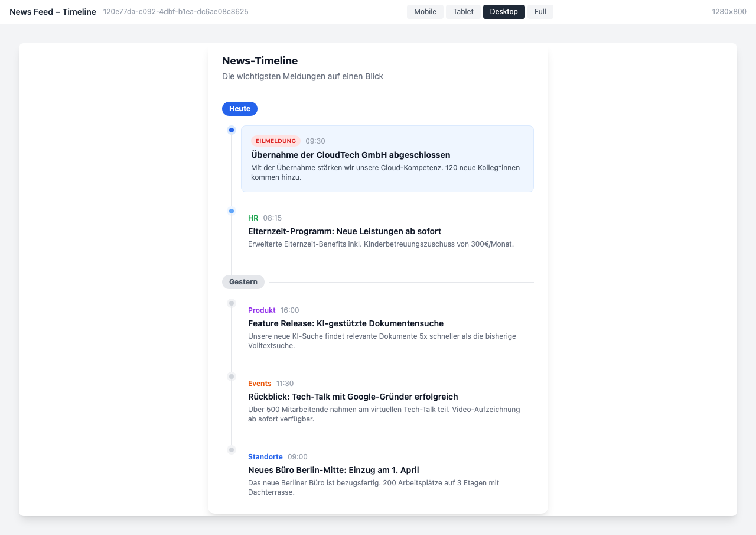The width and height of the screenshot is (756, 535).
Task: Click the EILMELDUNG badge
Action: tap(276, 141)
